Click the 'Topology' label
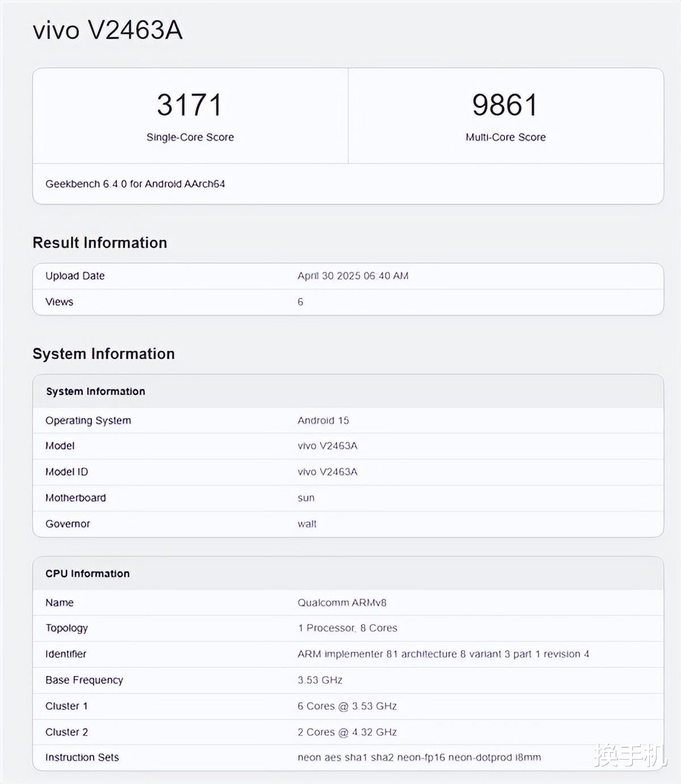 point(66,628)
